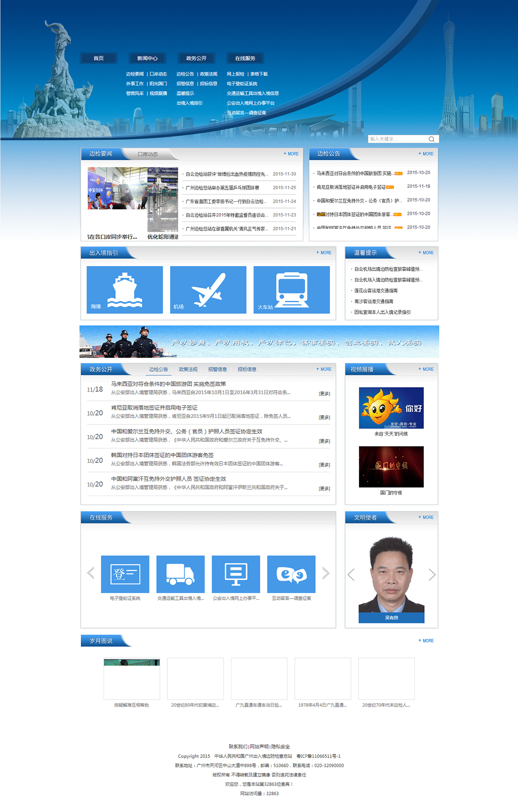The width and height of the screenshot is (518, 812).
Task: Open 电子登轮证系统 submenu link
Action: click(242, 83)
